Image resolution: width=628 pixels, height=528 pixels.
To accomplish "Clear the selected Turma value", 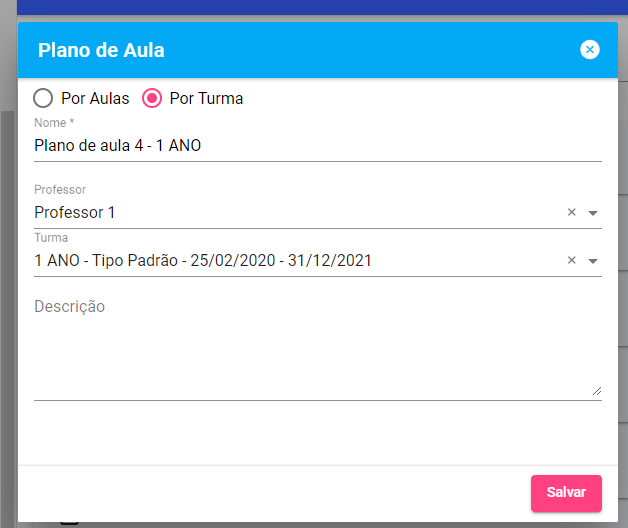I will tap(572, 260).
